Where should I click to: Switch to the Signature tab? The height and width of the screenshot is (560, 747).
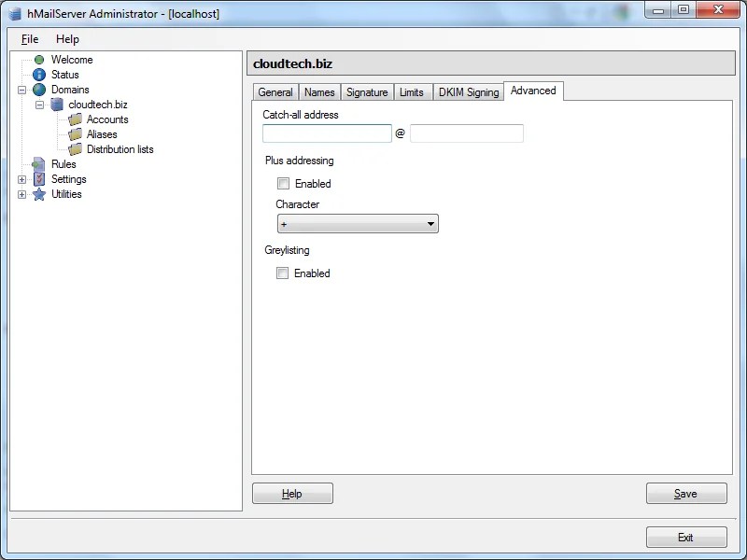point(367,91)
